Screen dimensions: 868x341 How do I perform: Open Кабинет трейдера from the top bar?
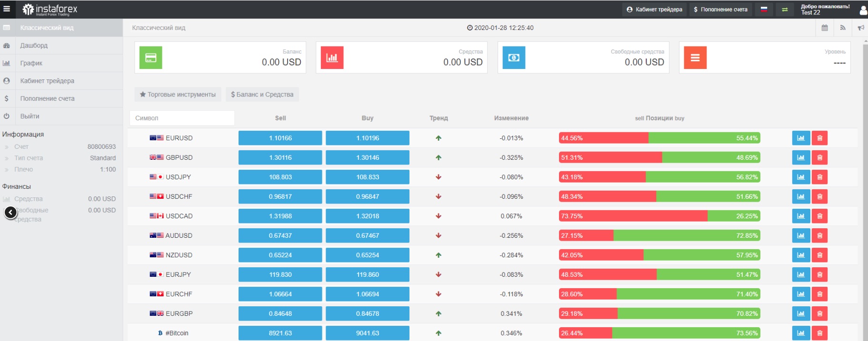654,10
